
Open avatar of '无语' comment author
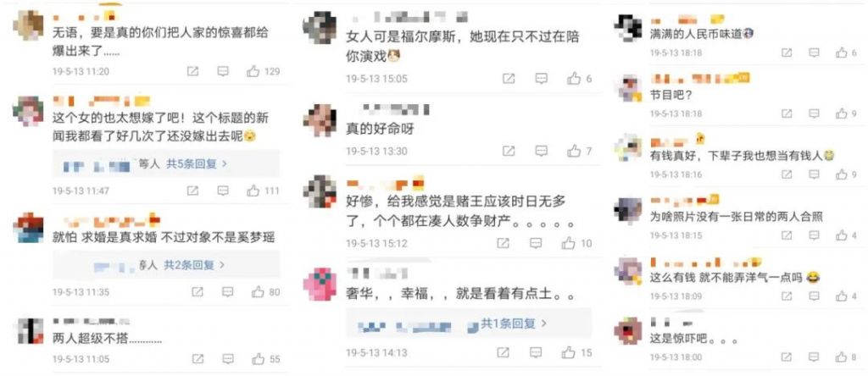pyautogui.click(x=28, y=25)
